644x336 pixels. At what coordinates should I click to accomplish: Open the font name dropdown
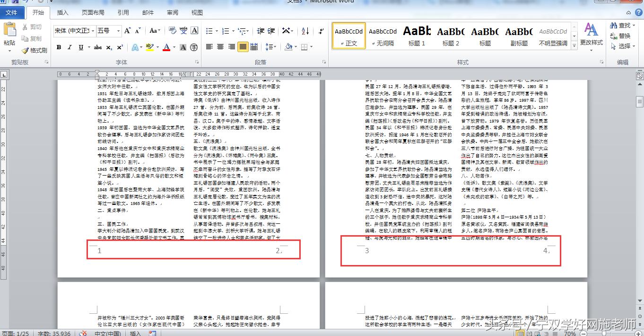(94, 30)
